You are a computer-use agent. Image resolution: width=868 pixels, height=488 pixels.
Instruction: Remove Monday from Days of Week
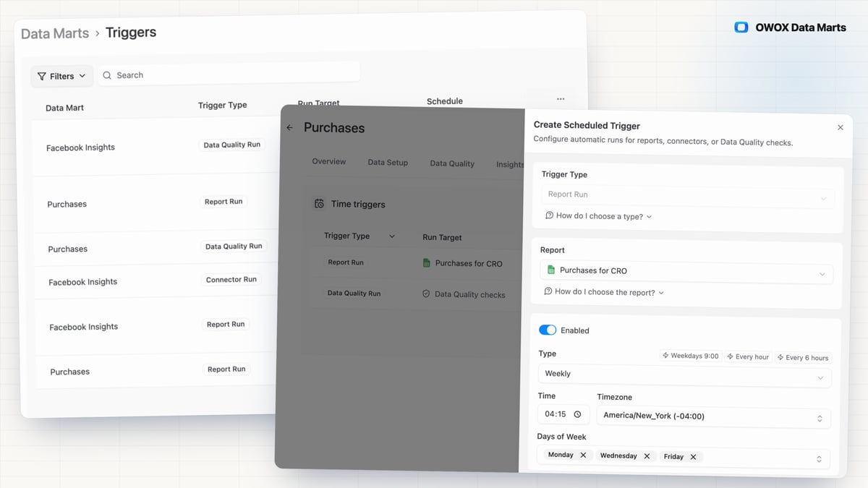click(583, 455)
